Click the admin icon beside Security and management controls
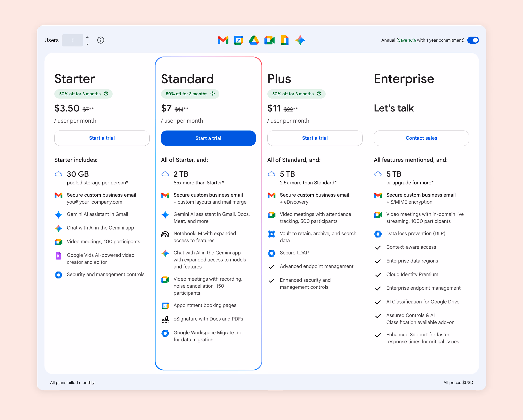The image size is (523, 420). [58, 275]
